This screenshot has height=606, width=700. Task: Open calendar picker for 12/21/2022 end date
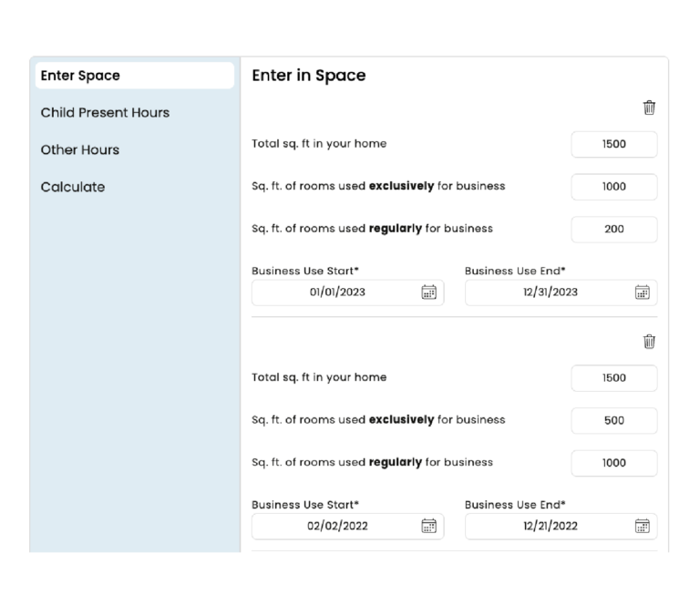click(642, 526)
